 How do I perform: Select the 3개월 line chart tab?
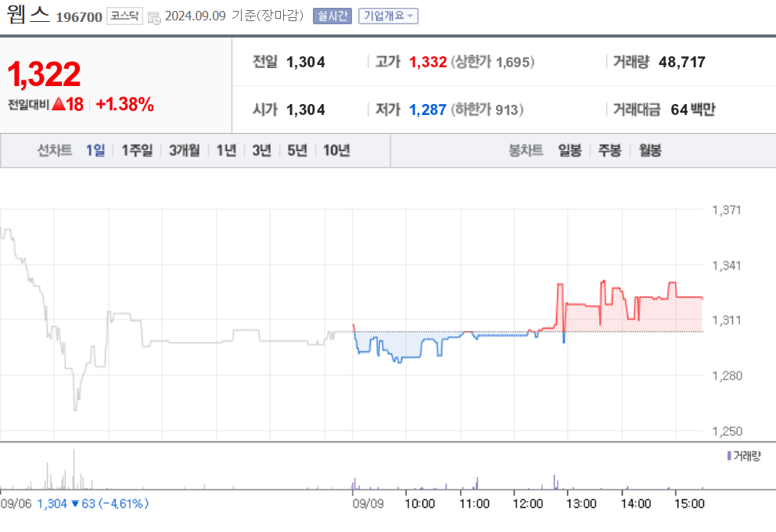click(x=185, y=150)
